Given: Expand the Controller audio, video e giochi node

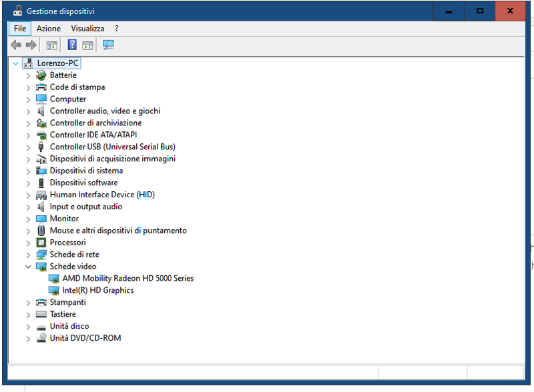Looking at the screenshot, I should [28, 111].
